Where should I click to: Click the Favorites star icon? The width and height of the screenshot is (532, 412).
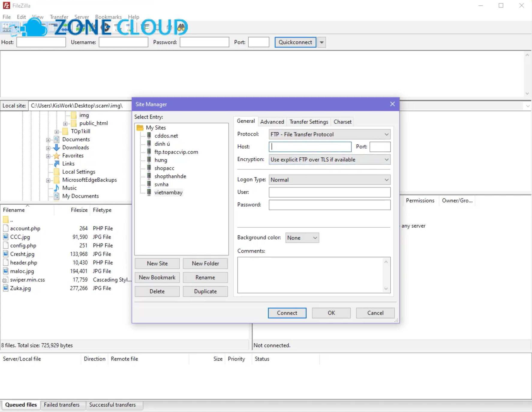click(57, 156)
